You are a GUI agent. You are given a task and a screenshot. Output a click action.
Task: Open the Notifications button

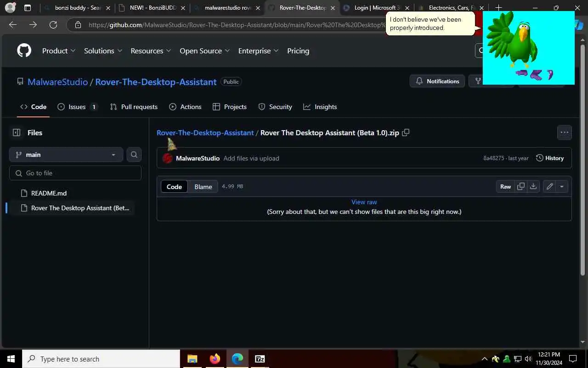(437, 81)
